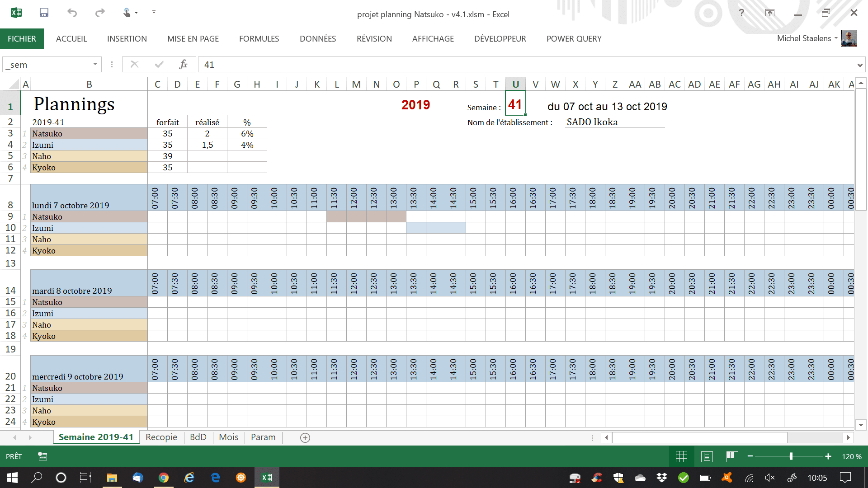Open the FORMULES ribbon tab

259,39
